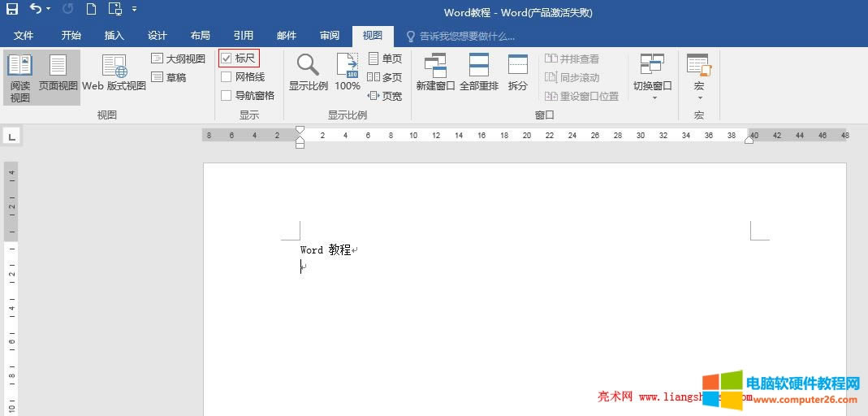Click the right indent marker on ruler
The height and width of the screenshot is (416, 868).
point(749,140)
